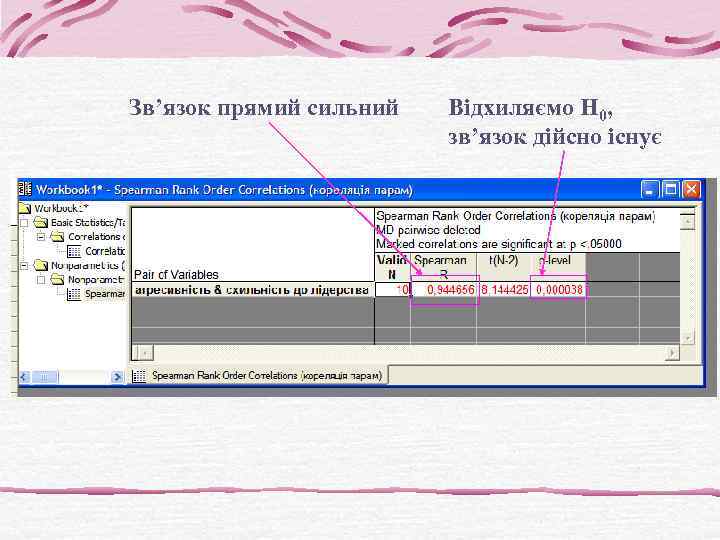720x540 pixels.
Task: Click results vertical scroll up arrow
Action: coord(687,222)
